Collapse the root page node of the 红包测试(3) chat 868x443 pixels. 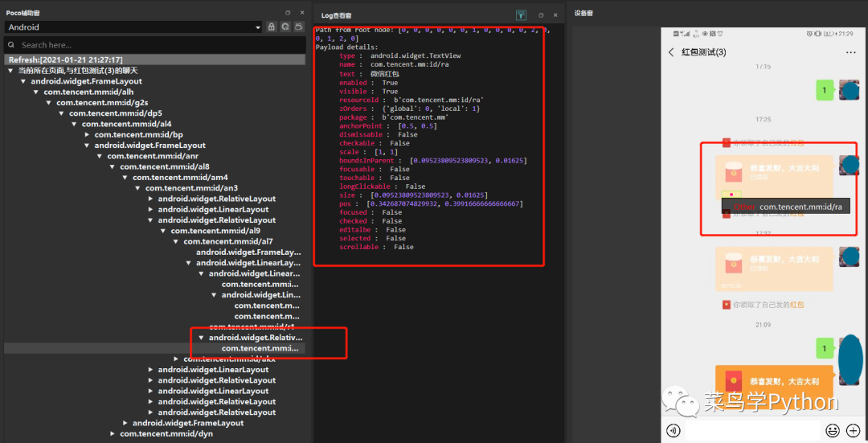(10, 71)
